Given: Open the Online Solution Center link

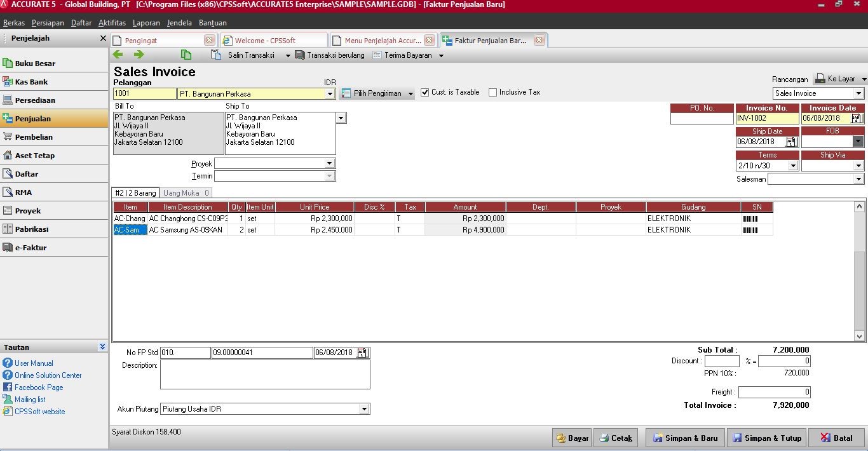Looking at the screenshot, I should (48, 375).
